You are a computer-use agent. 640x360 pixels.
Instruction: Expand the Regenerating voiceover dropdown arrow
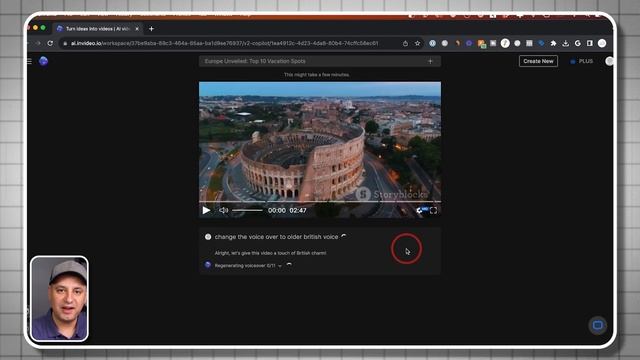point(280,266)
